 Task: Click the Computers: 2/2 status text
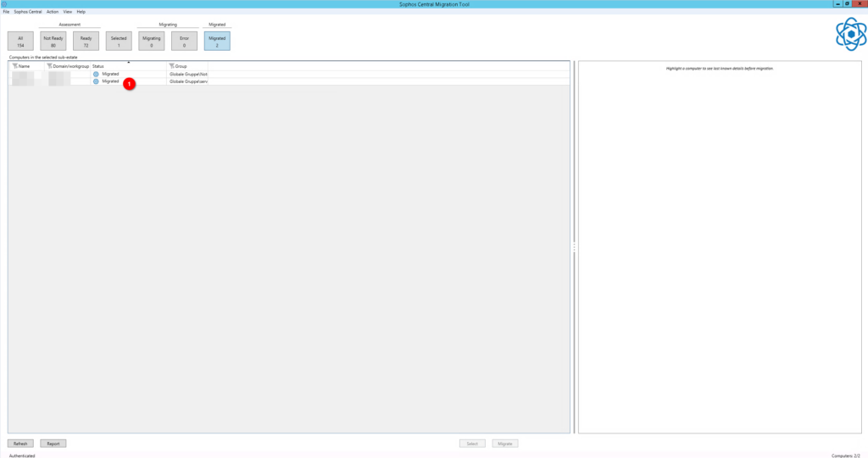point(846,455)
